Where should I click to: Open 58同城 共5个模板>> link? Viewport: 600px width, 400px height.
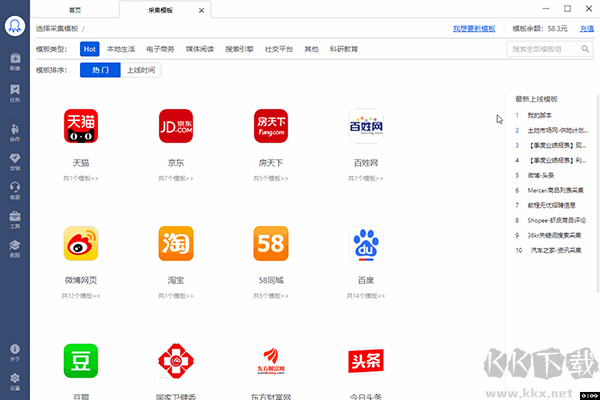[x=271, y=296]
